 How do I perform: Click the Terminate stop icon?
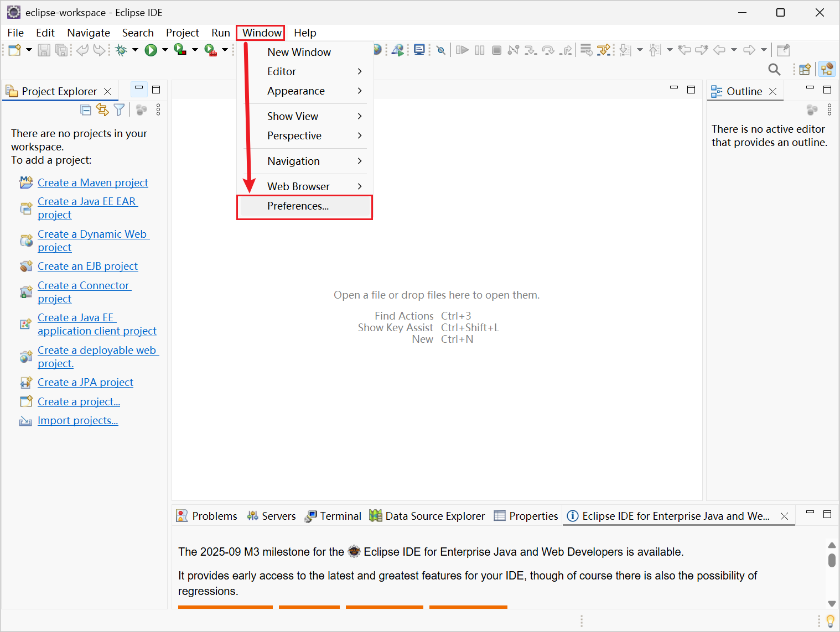tap(497, 50)
